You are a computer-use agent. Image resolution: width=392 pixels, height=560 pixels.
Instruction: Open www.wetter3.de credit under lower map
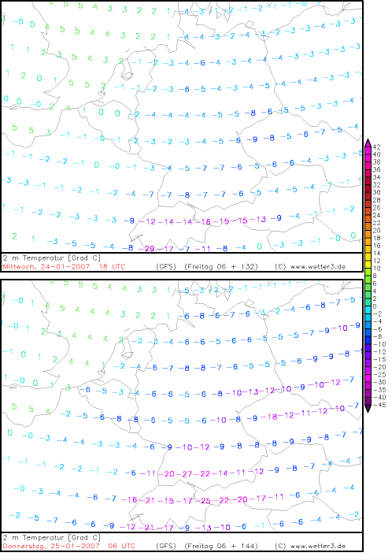click(x=318, y=546)
